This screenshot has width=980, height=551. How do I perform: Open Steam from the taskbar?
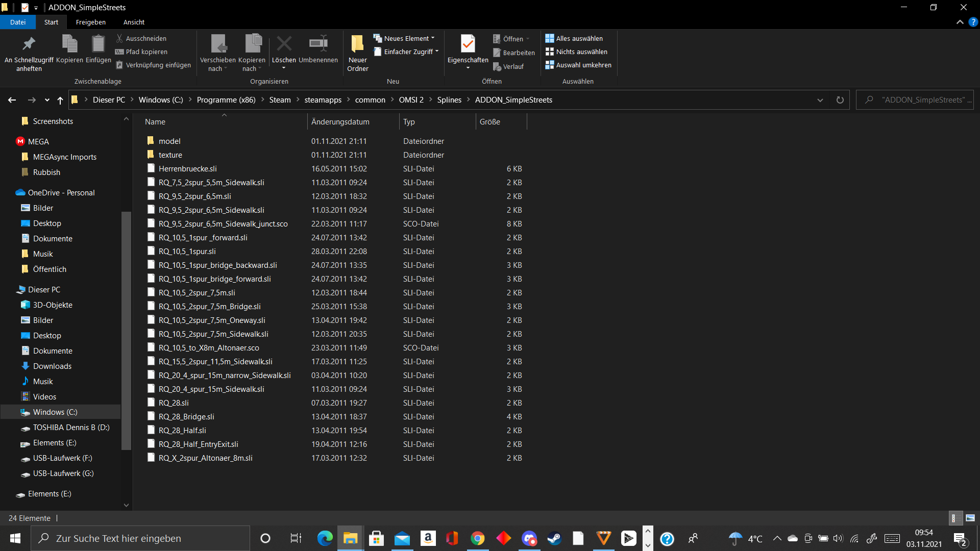pos(554,538)
